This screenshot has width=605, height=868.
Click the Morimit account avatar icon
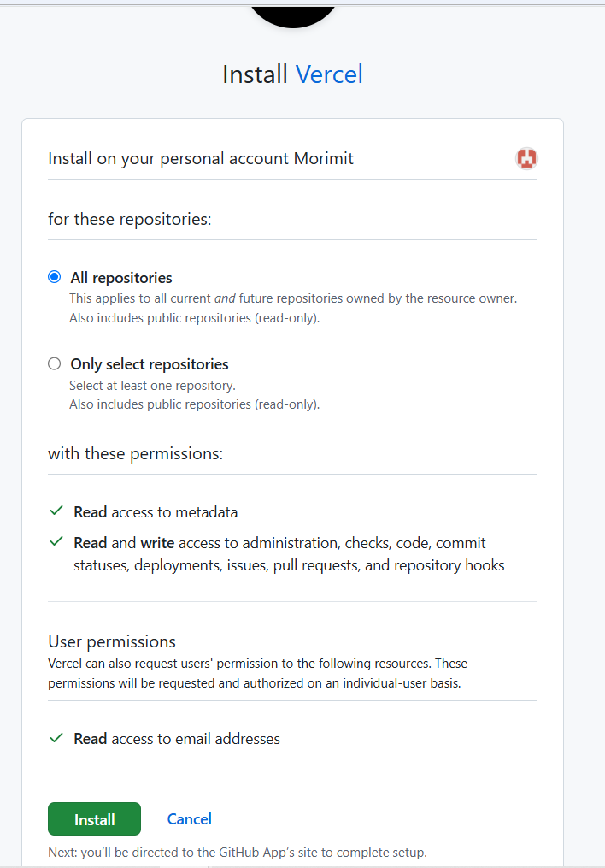(x=527, y=158)
